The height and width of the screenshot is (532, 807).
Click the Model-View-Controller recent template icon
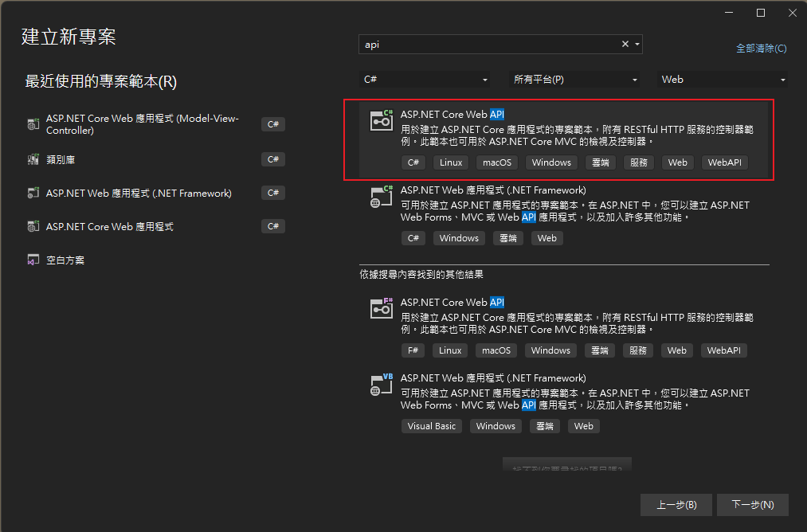[x=33, y=124]
